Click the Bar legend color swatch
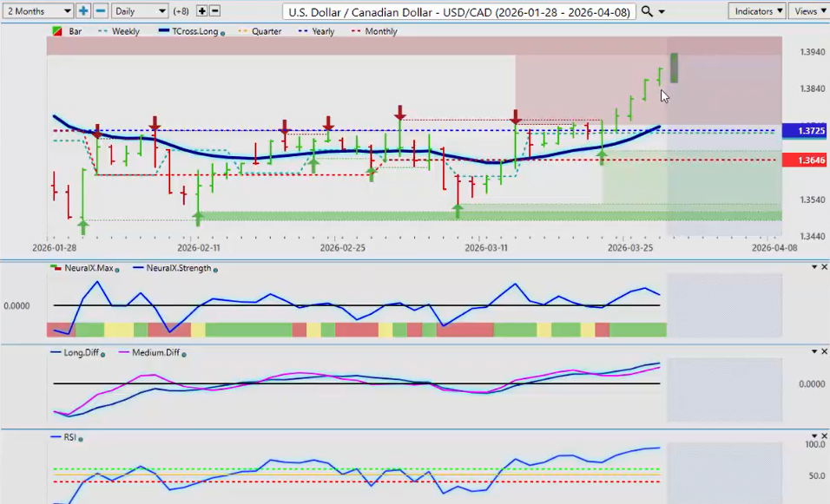Viewport: 830px width, 504px height. (x=57, y=31)
